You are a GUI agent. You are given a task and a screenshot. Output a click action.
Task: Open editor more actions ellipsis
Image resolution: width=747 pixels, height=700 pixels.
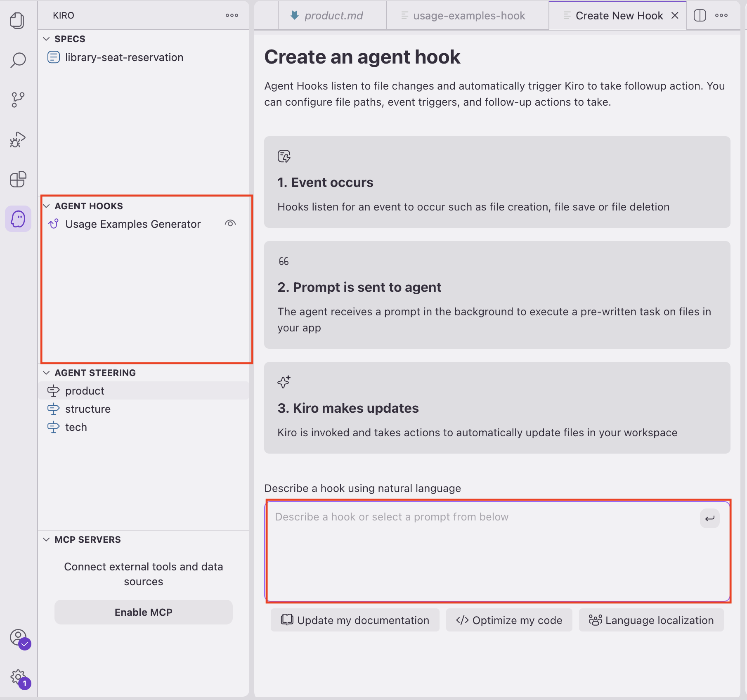point(721,15)
